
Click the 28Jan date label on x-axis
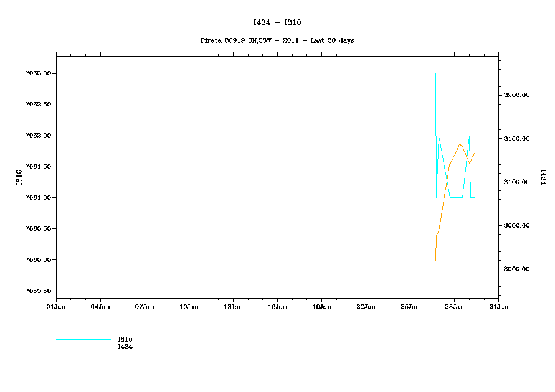[x=454, y=307]
